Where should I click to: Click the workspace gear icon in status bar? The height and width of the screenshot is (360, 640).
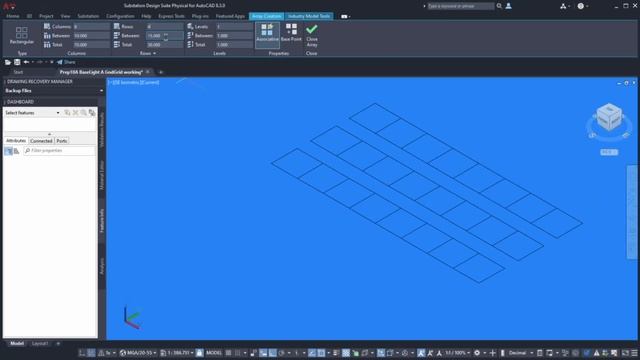pos(477,353)
